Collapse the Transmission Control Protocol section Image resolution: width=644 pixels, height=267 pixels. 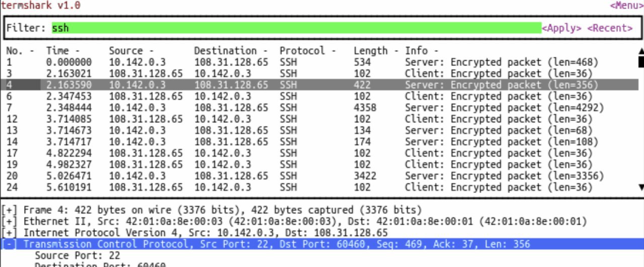coord(10,244)
